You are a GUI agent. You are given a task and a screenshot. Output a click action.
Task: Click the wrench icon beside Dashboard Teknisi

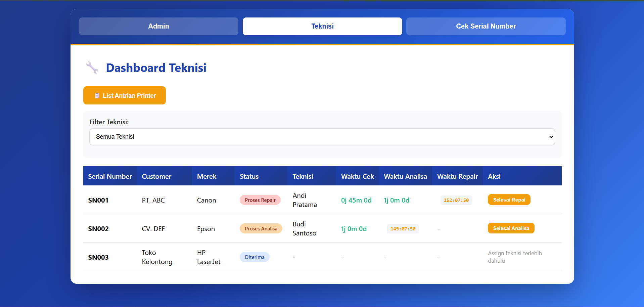92,68
